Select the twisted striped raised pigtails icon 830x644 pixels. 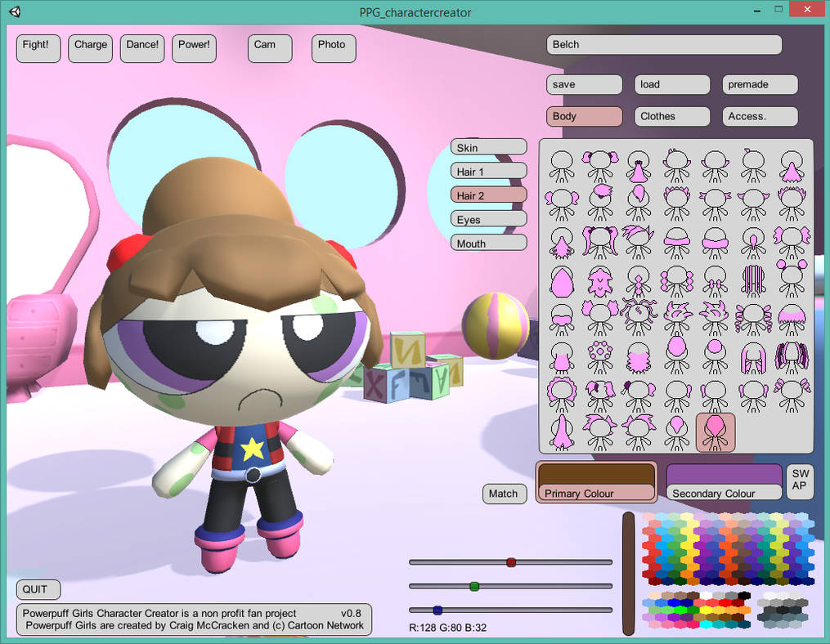point(792,396)
